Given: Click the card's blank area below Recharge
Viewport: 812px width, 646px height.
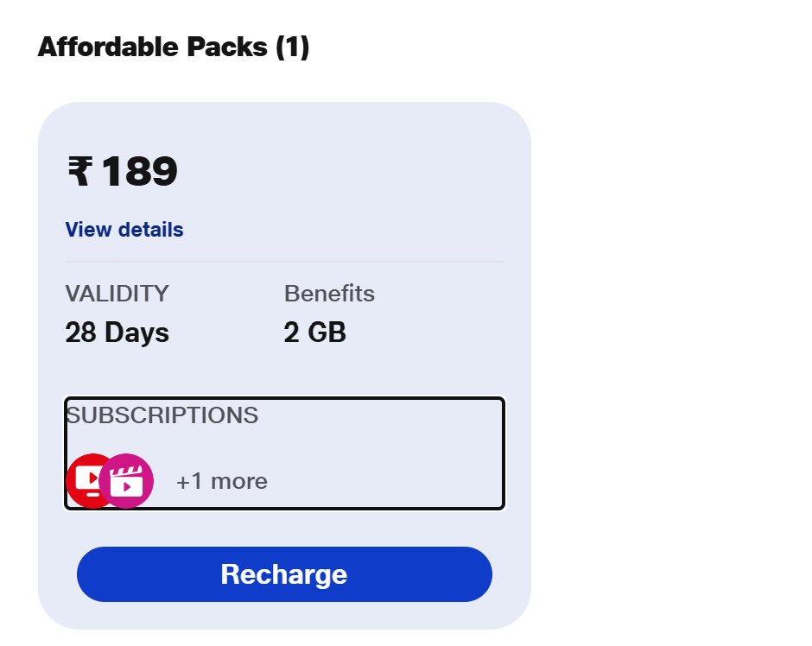Looking at the screenshot, I should 284,615.
